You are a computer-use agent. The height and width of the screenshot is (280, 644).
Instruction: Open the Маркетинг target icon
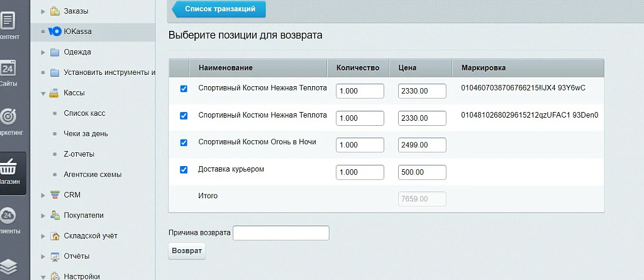[x=8, y=117]
